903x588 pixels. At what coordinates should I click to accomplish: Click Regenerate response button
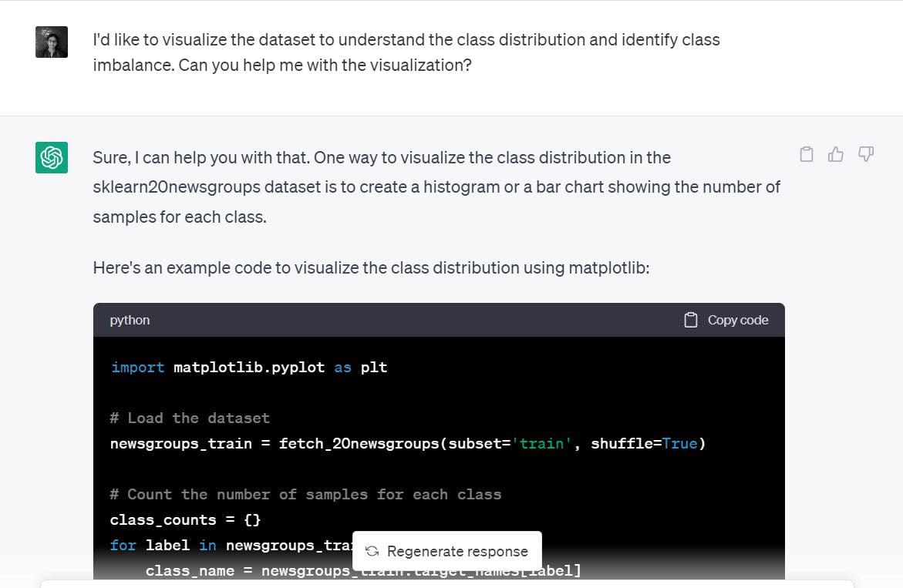[447, 551]
